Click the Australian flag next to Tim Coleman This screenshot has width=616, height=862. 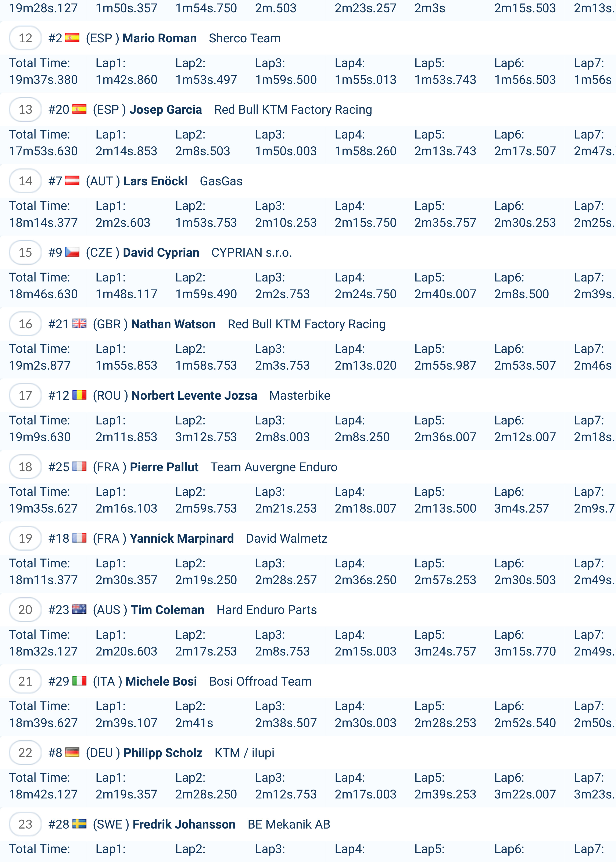click(79, 609)
